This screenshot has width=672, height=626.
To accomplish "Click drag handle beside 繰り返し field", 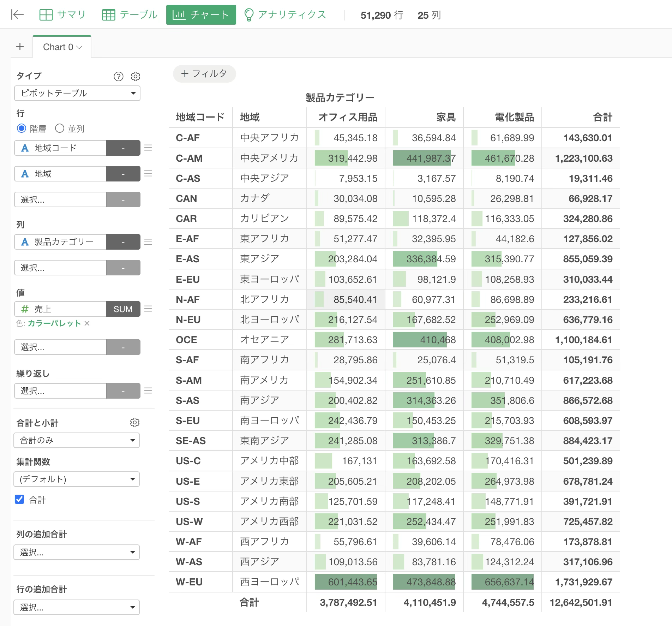I will [x=148, y=391].
